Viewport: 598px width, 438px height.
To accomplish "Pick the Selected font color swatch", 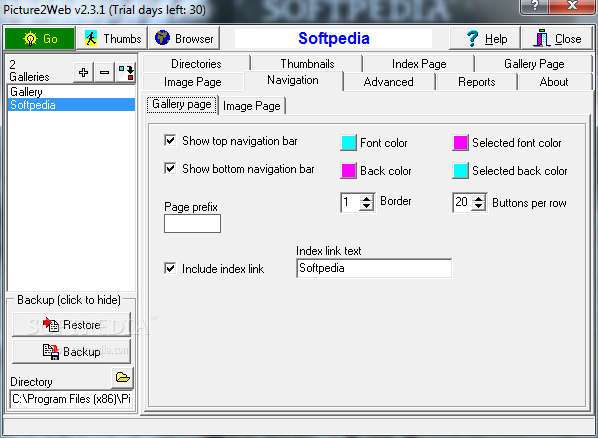I will (460, 143).
